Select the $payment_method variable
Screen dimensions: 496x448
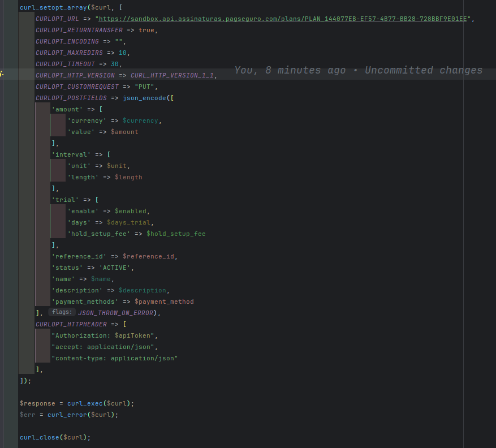click(164, 301)
